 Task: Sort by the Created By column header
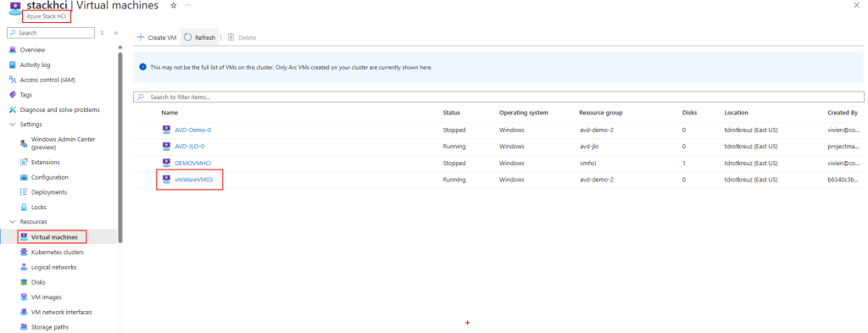843,113
